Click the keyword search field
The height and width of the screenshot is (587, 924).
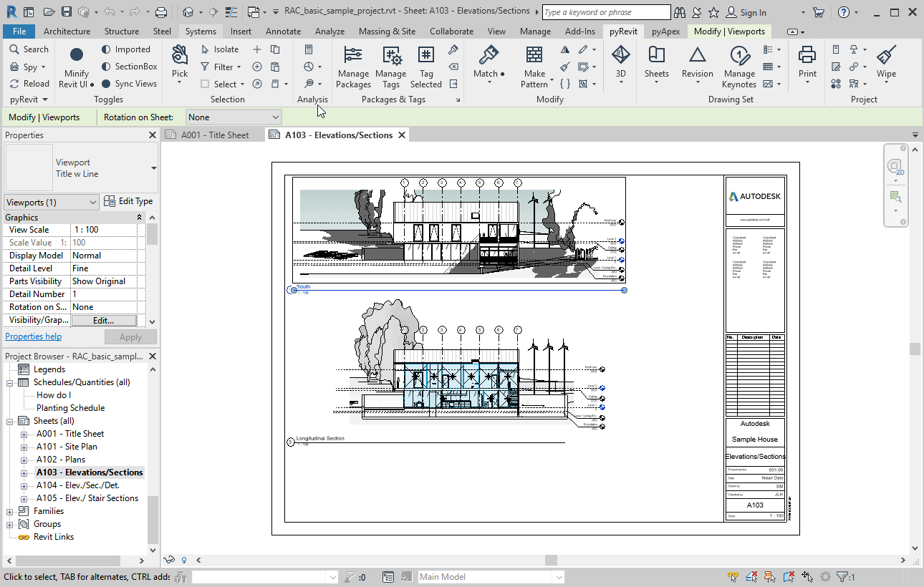605,11
